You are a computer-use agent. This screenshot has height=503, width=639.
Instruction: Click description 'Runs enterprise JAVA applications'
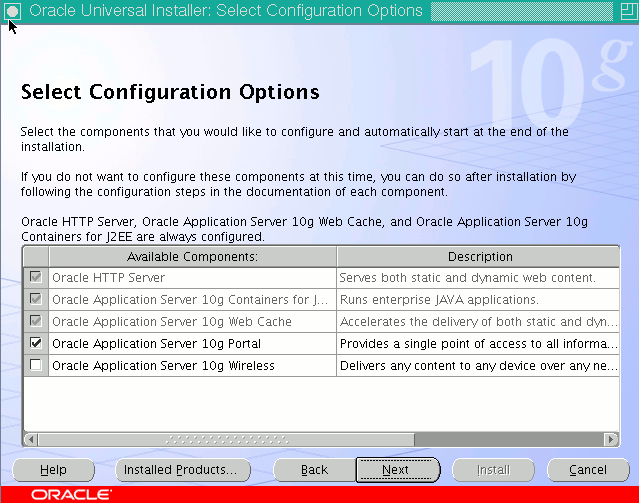point(439,300)
